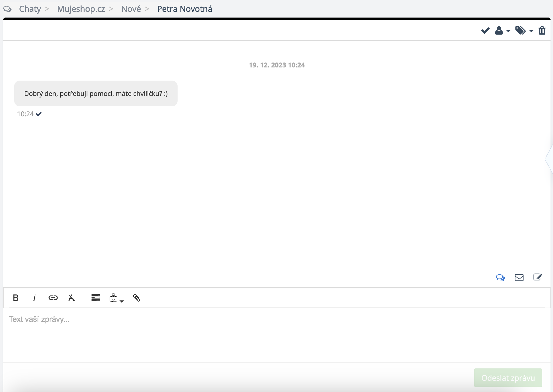
Task: Click the Odeslat zprávu button
Action: tap(508, 378)
